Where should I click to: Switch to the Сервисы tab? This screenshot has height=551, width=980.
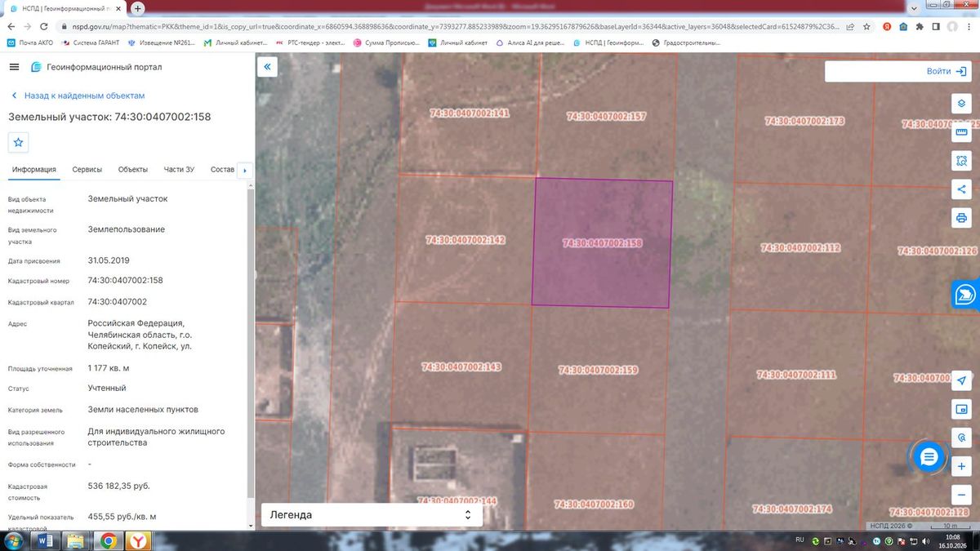[87, 170]
